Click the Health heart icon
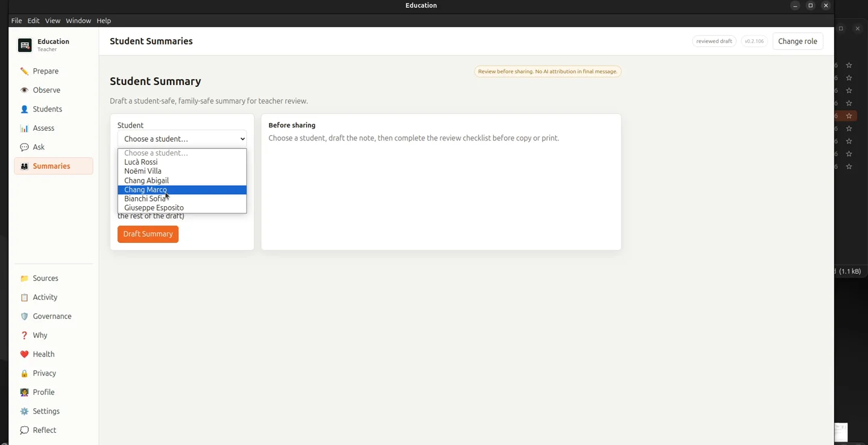The image size is (868, 445). click(24, 355)
